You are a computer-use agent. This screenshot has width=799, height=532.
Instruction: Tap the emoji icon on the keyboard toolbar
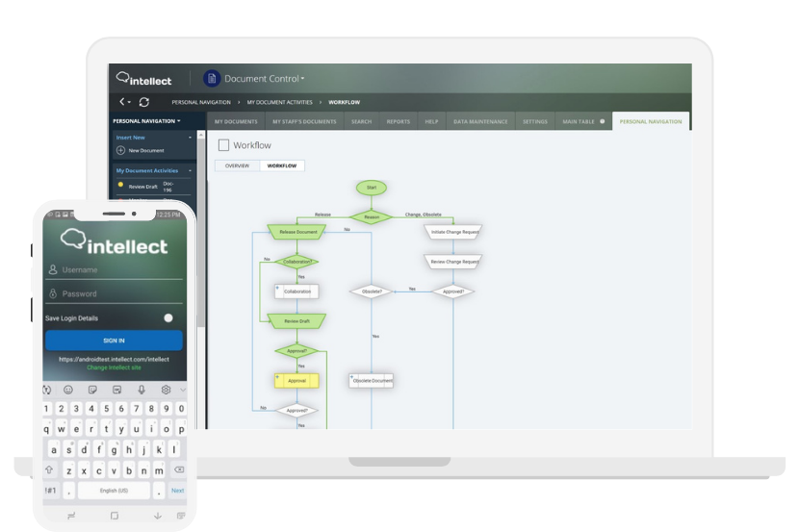point(68,390)
